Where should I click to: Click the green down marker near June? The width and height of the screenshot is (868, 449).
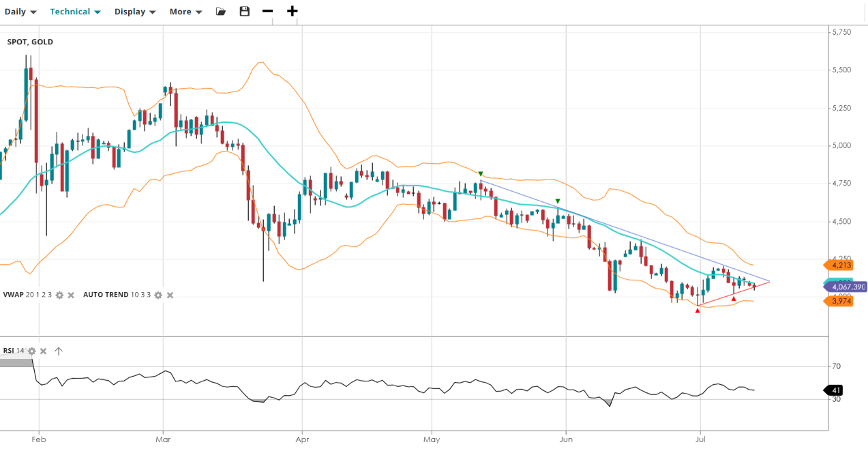(x=558, y=201)
